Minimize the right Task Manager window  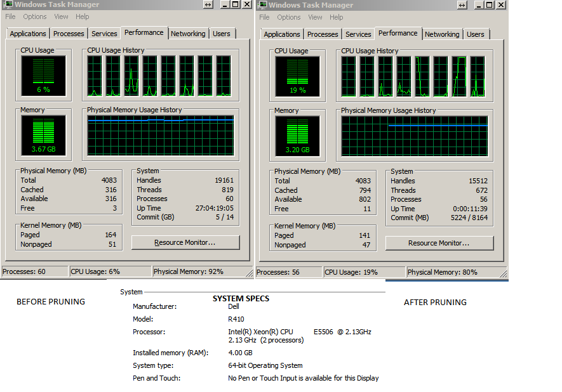pyautogui.click(x=478, y=4)
